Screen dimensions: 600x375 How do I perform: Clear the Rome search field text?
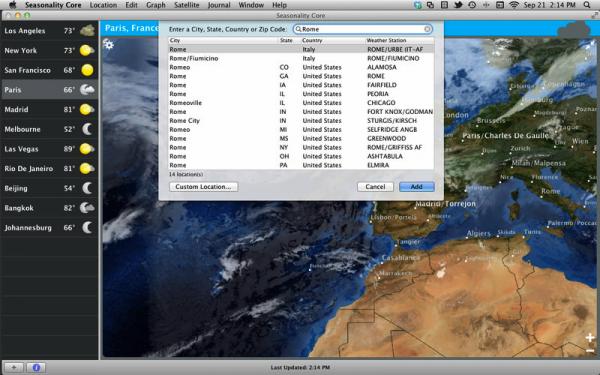click(x=427, y=29)
